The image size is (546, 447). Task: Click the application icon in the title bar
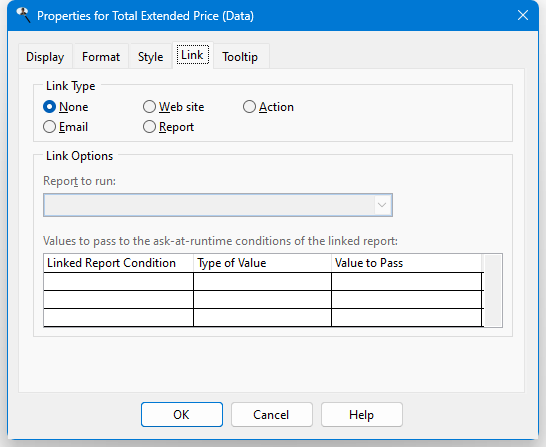23,15
